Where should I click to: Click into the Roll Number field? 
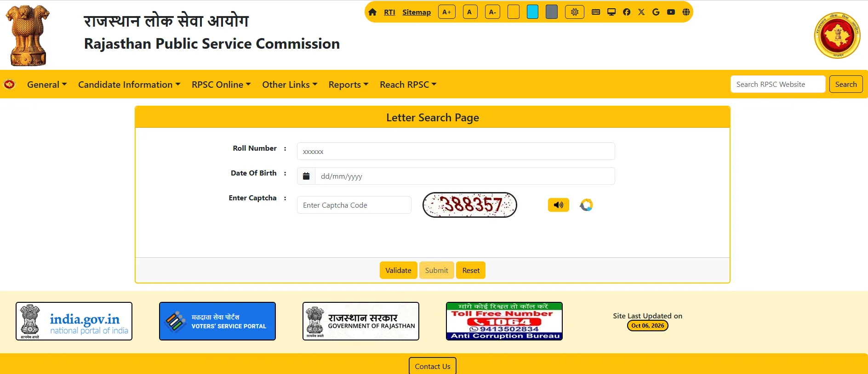[456, 151]
